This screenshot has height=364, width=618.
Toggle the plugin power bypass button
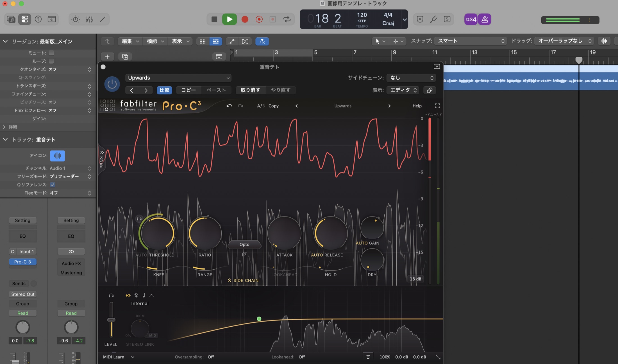112,84
